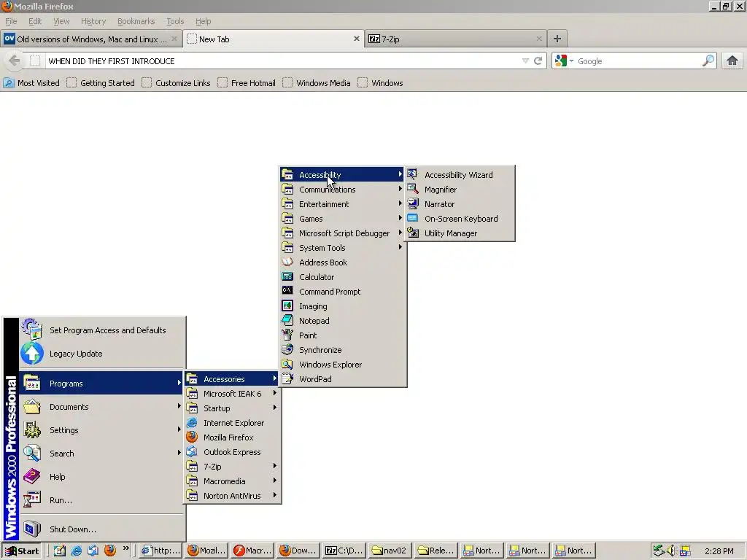Click the URL address field
This screenshot has height=560, width=747.
283,61
